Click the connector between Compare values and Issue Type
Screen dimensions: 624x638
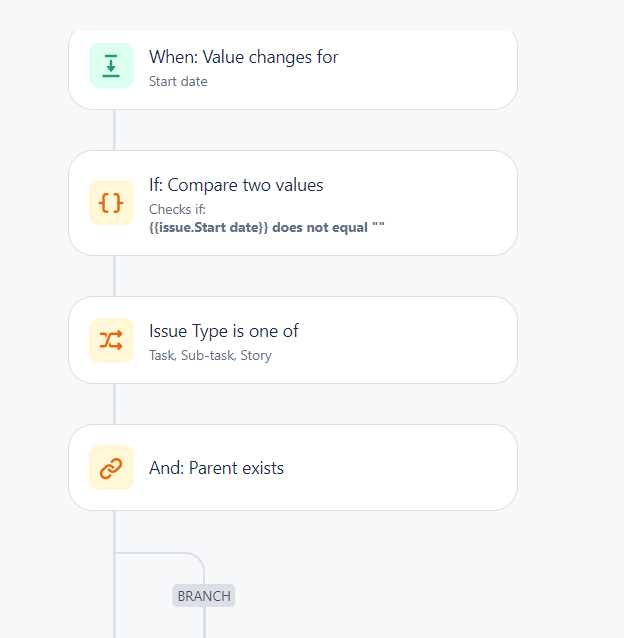tap(114, 276)
